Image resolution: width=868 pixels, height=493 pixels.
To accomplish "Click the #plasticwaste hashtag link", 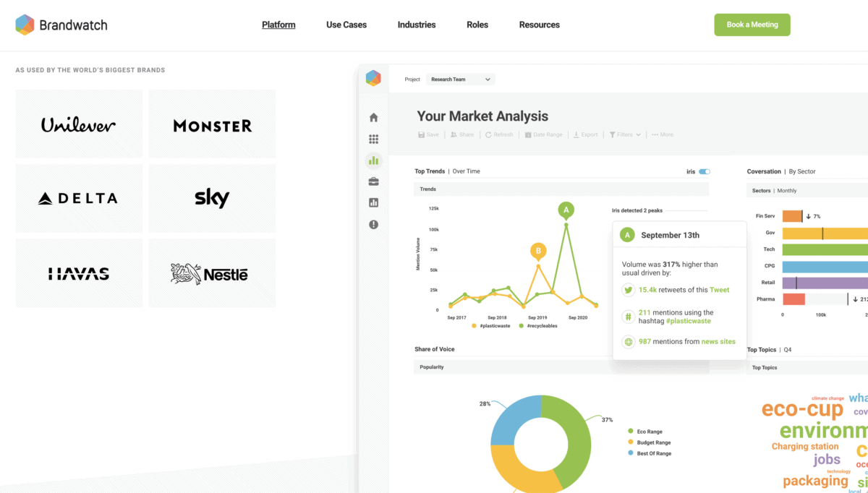I will click(688, 321).
